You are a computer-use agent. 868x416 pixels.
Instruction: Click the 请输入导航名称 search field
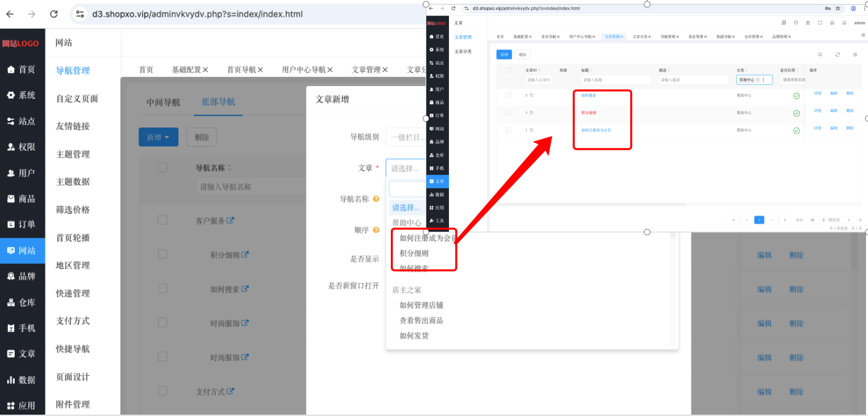(251, 187)
